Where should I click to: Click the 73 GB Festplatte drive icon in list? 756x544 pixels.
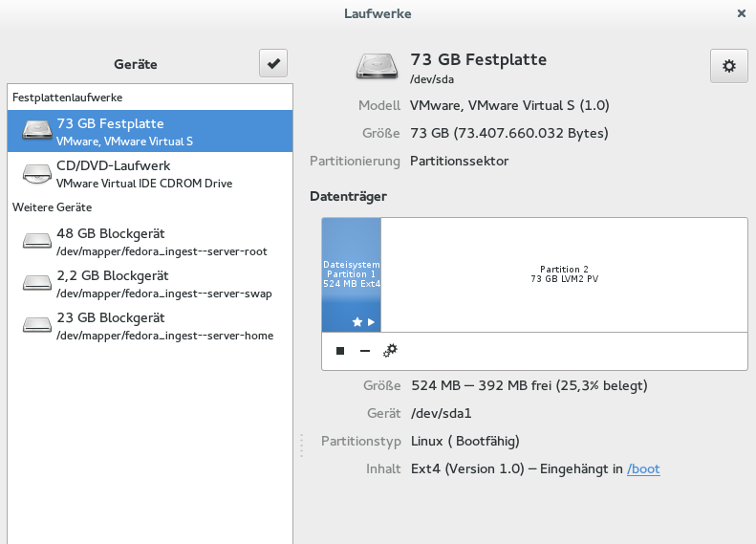[x=37, y=132]
